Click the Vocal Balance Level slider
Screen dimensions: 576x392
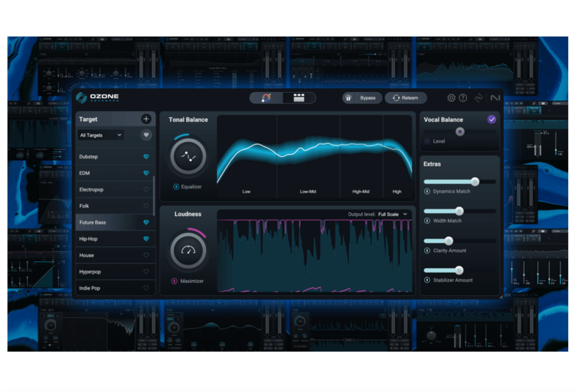[460, 132]
